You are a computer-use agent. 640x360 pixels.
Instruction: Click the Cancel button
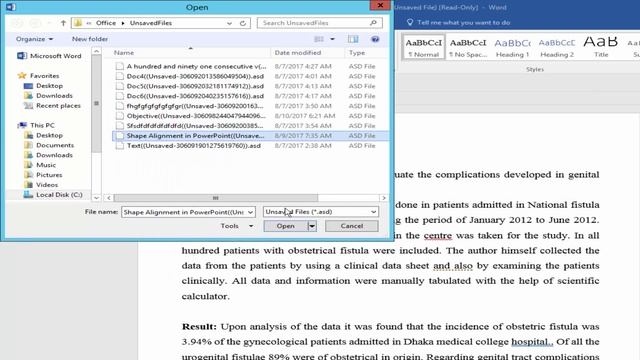coord(351,226)
